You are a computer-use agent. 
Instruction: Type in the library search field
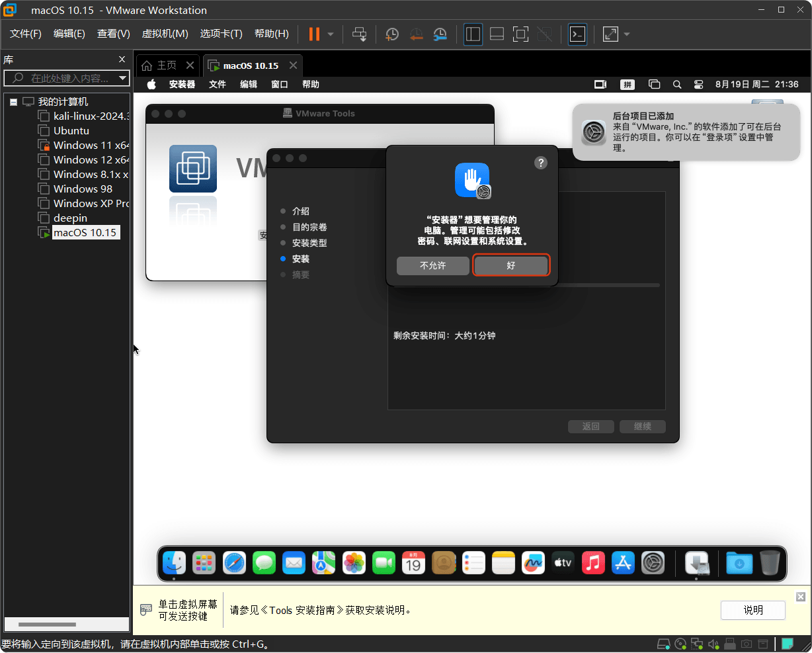click(x=69, y=78)
